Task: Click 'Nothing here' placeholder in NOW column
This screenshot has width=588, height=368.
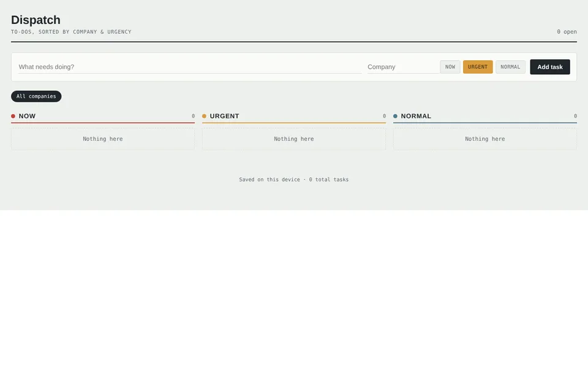Action: click(103, 139)
